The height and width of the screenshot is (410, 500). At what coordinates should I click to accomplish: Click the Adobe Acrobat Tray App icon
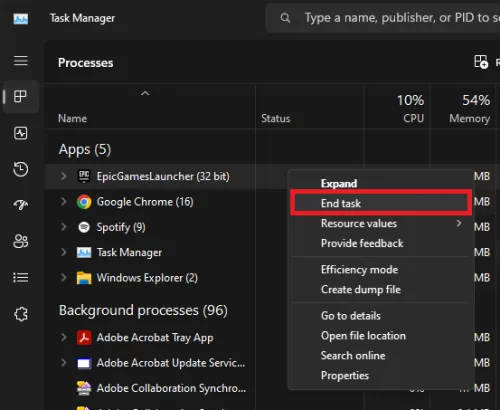click(x=84, y=338)
